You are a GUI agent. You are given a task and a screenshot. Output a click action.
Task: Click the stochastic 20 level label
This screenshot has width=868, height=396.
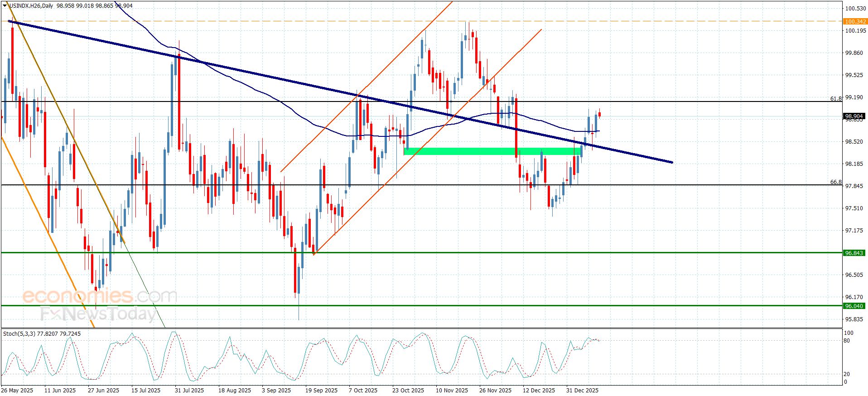click(847, 374)
